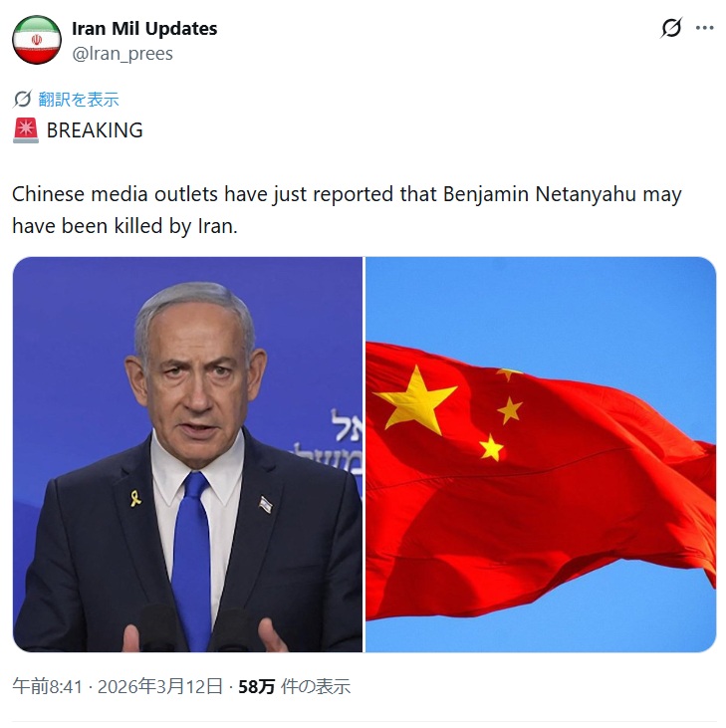
Task: Open the three-dot more options menu
Action: pos(704,28)
